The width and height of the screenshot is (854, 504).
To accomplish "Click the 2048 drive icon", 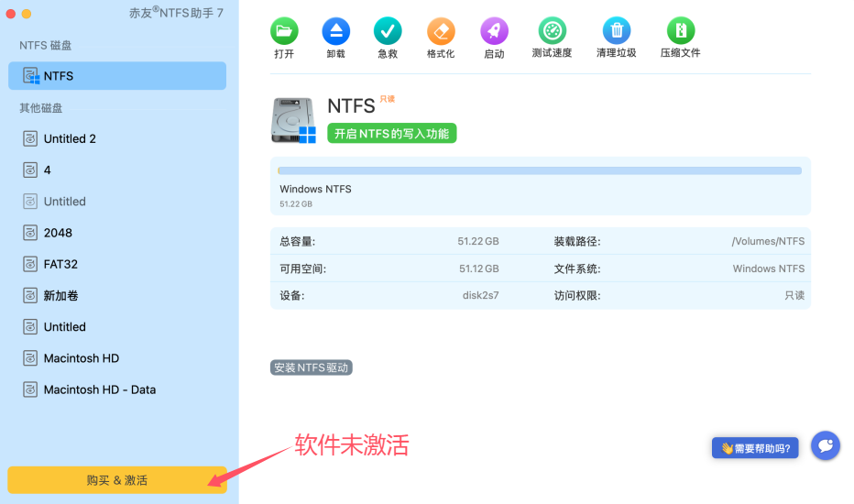I will point(30,233).
